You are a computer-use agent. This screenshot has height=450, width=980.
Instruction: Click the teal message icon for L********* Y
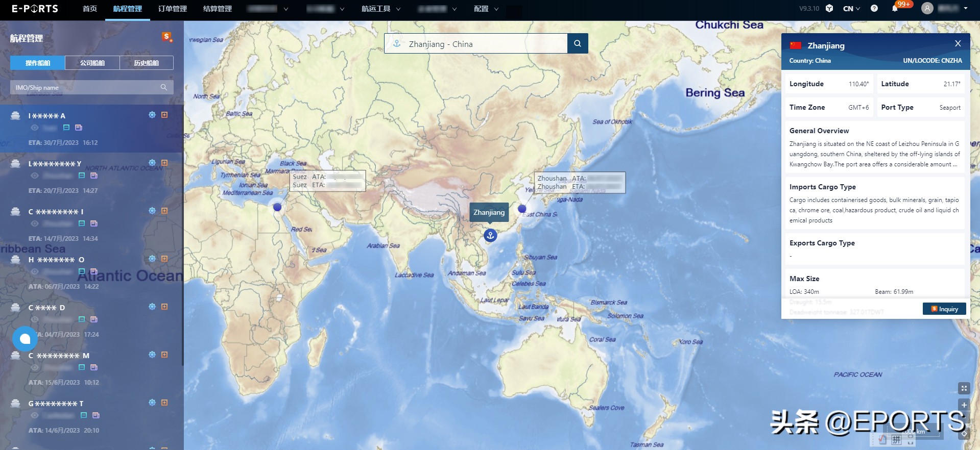[x=82, y=175]
